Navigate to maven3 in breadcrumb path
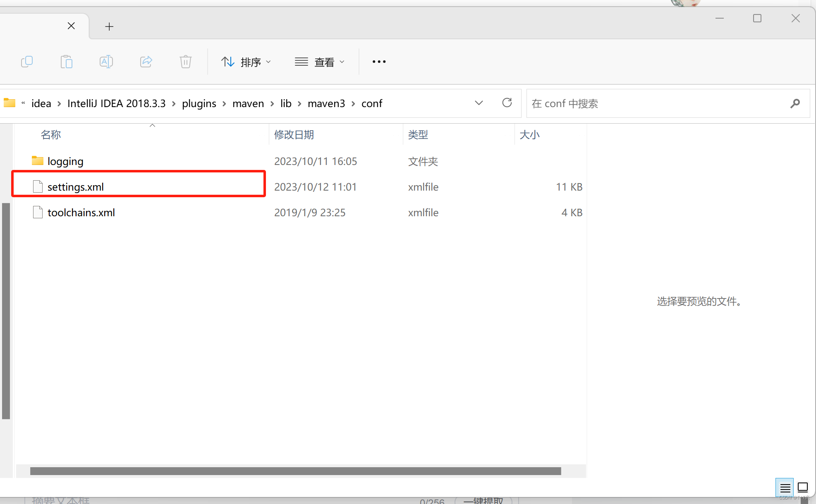The width and height of the screenshot is (816, 504). pyautogui.click(x=326, y=103)
